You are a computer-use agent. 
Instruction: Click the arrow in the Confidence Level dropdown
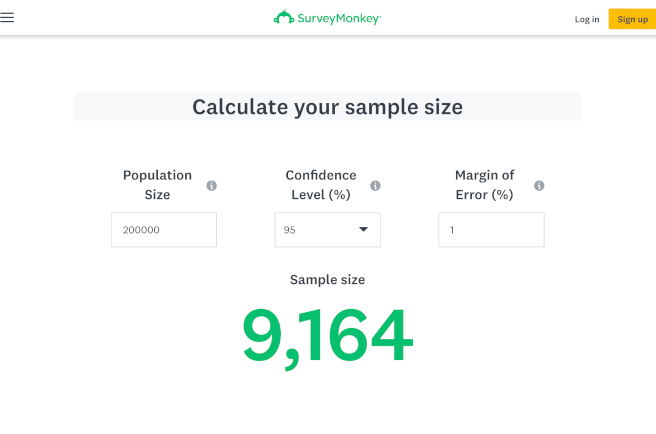point(363,230)
